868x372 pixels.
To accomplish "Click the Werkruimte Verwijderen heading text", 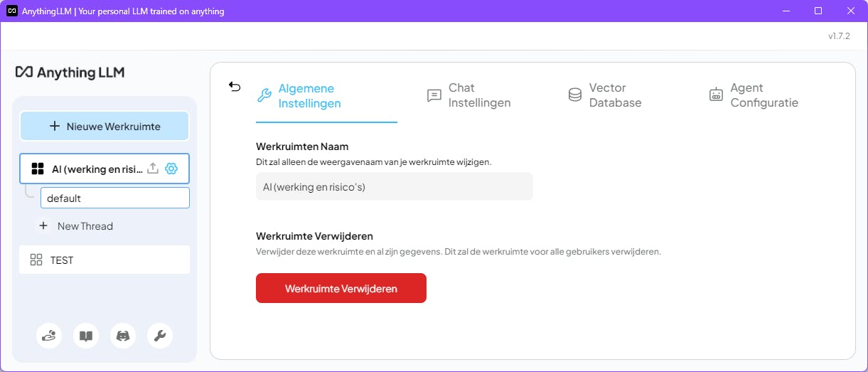I will click(314, 235).
